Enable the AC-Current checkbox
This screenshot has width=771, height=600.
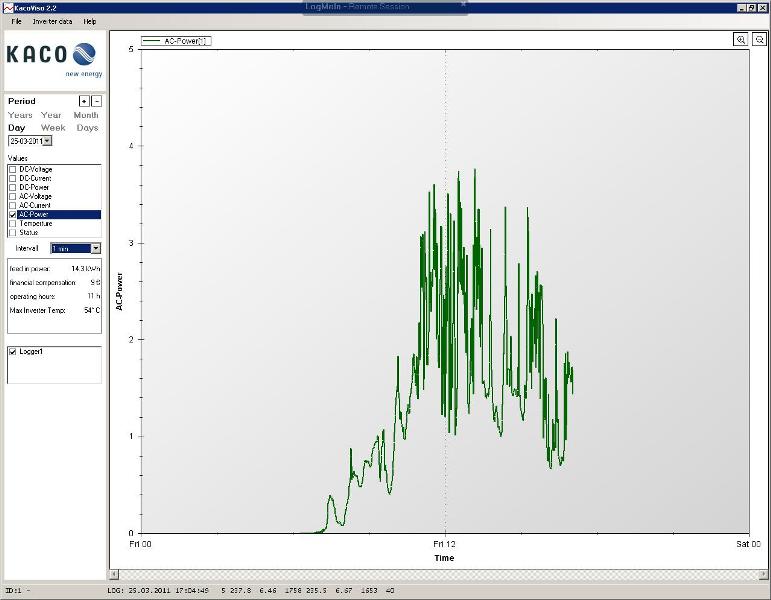click(x=13, y=206)
